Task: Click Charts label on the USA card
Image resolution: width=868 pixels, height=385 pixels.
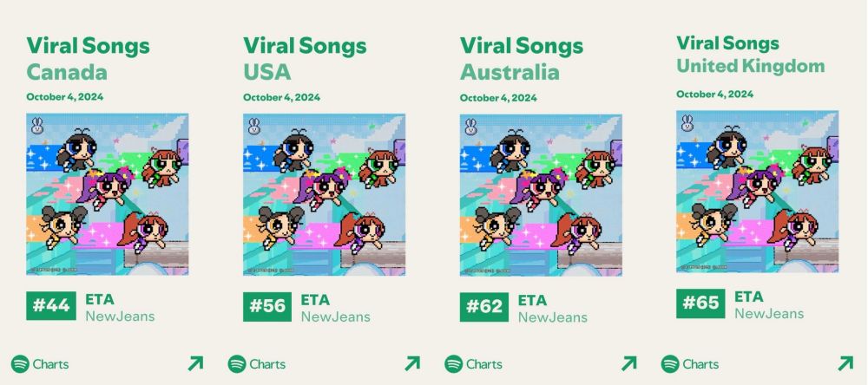Action: [267, 364]
